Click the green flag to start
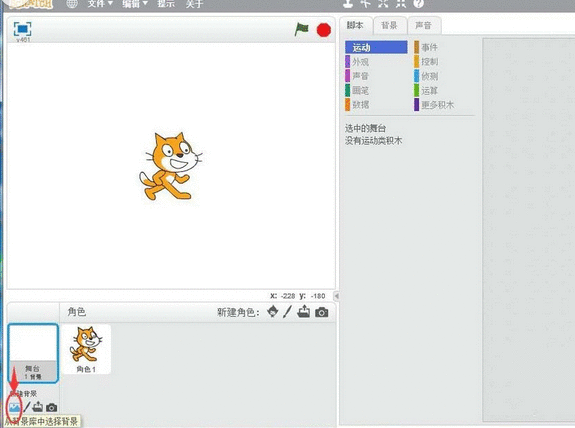This screenshot has height=428, width=575. pos(301,29)
